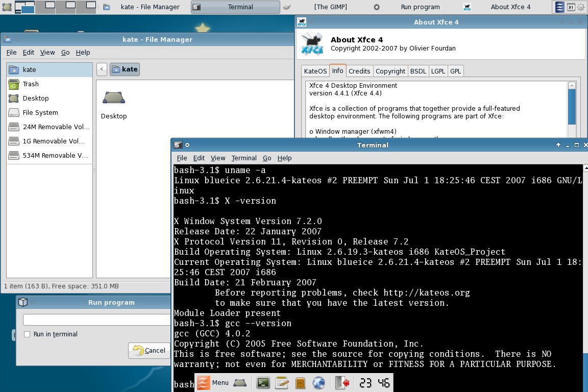Switch to the Credits tab
This screenshot has width=588, height=392.
click(359, 71)
